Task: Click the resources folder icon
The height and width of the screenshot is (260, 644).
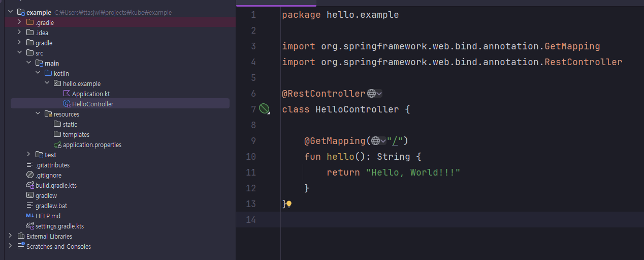Action: [x=48, y=114]
